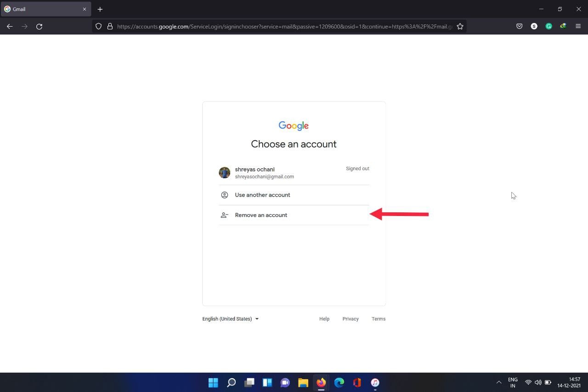The image size is (588, 392).
Task: Click the Google logo
Action: tap(294, 126)
